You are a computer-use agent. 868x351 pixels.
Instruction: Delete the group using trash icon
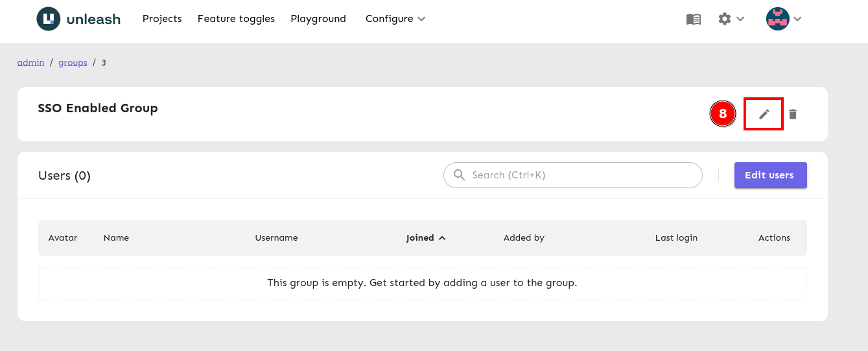click(x=792, y=114)
